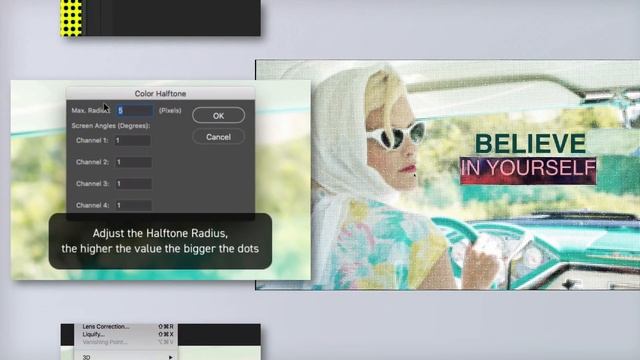
Task: Click the Channel 2 angle field
Action: (x=133, y=162)
